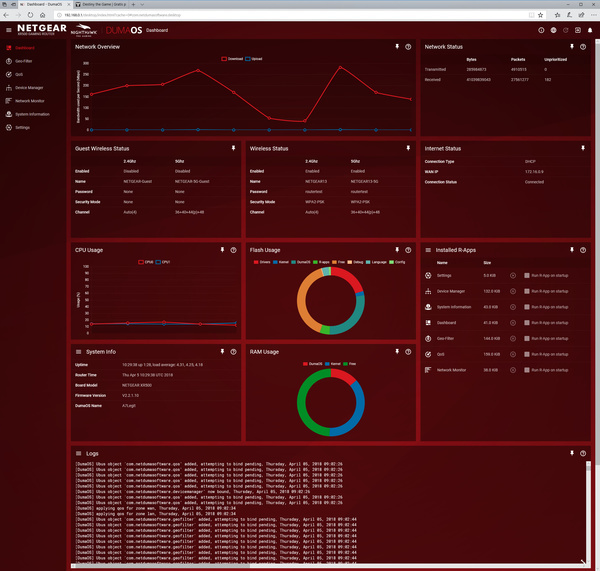Check Run R-App on startup for Dashboard
The height and width of the screenshot is (571, 600).
coord(527,323)
